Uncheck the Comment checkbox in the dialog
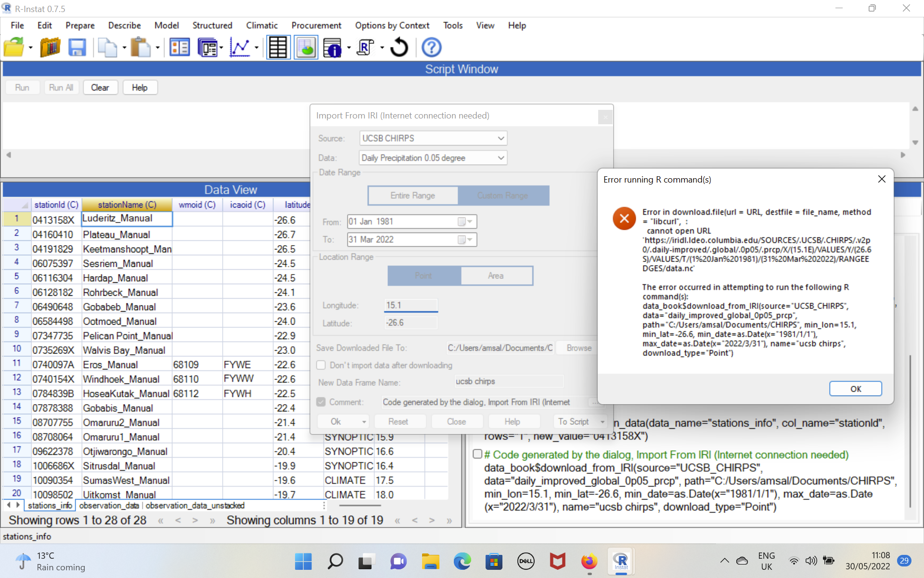The image size is (924, 578). [321, 402]
